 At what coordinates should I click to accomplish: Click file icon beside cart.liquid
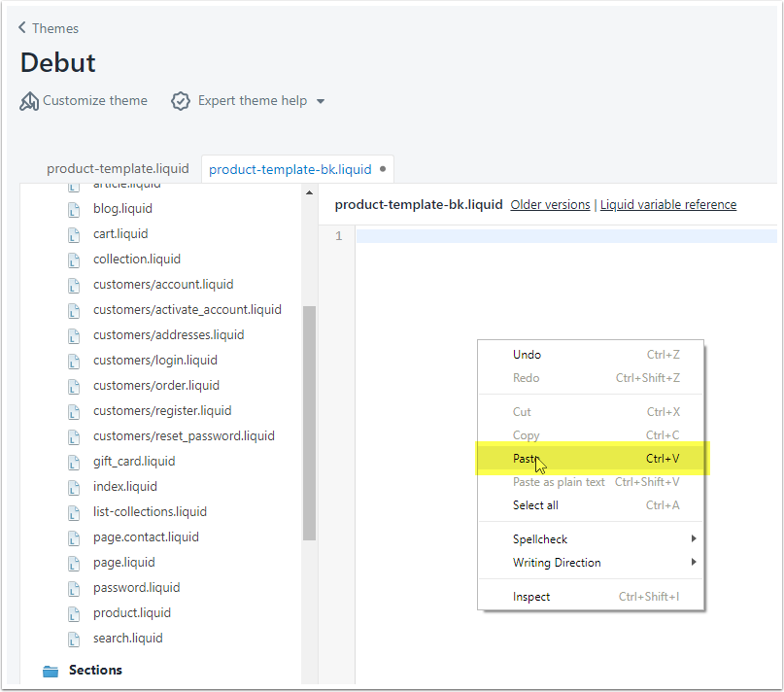tap(74, 234)
